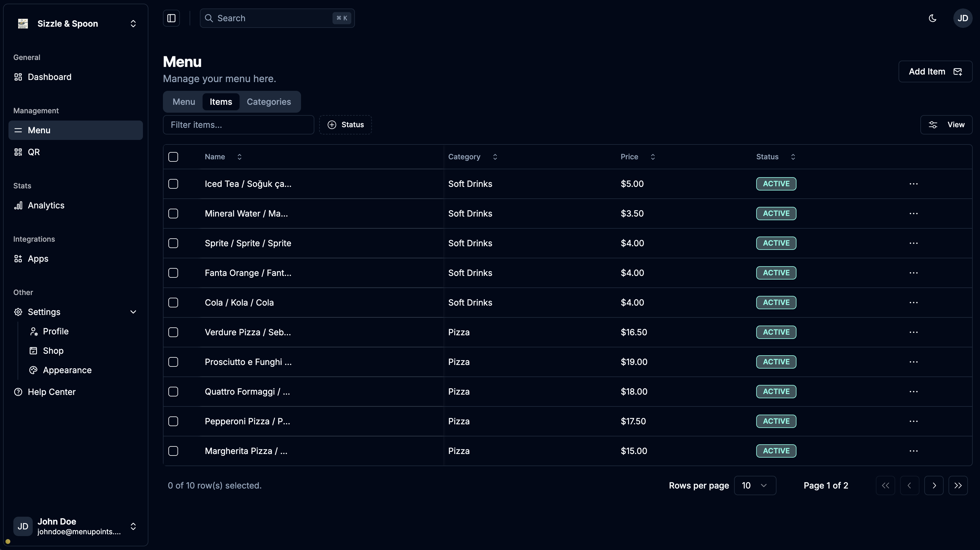Switch theme with the moon icon

pyautogui.click(x=932, y=18)
